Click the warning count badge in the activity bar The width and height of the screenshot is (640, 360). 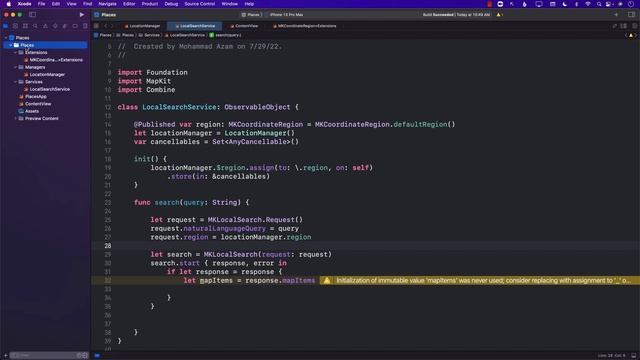coord(500,15)
